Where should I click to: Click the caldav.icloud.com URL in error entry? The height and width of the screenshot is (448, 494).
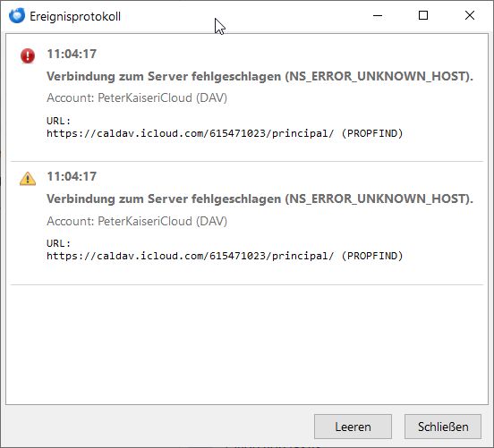(190, 133)
